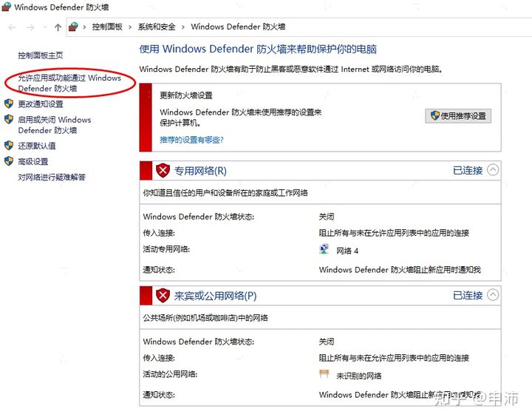The height and width of the screenshot is (420, 532).
Task: Click 专用网络(R) section heading
Action: (200, 171)
